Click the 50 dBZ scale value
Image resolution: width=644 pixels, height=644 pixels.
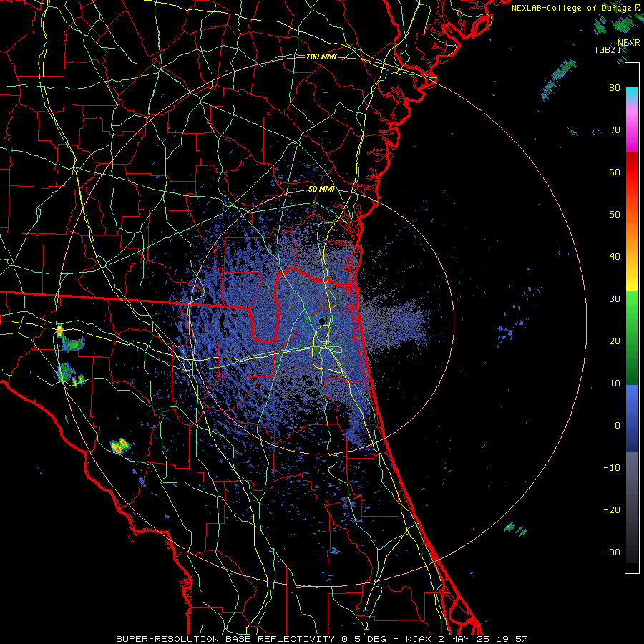(x=615, y=215)
